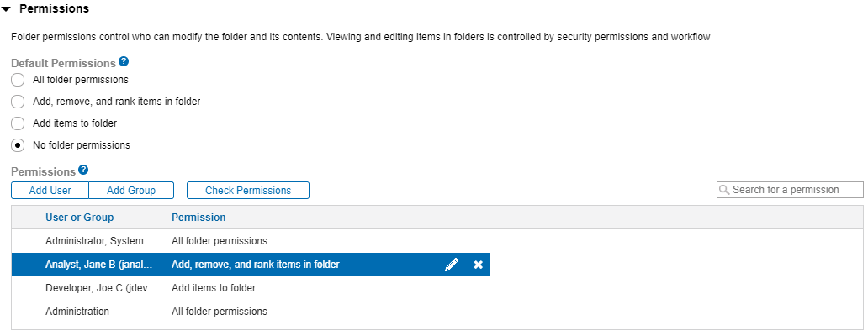Screen dimensions: 868x336
Task: Select the No folder permissions radio button
Action: pos(18,145)
